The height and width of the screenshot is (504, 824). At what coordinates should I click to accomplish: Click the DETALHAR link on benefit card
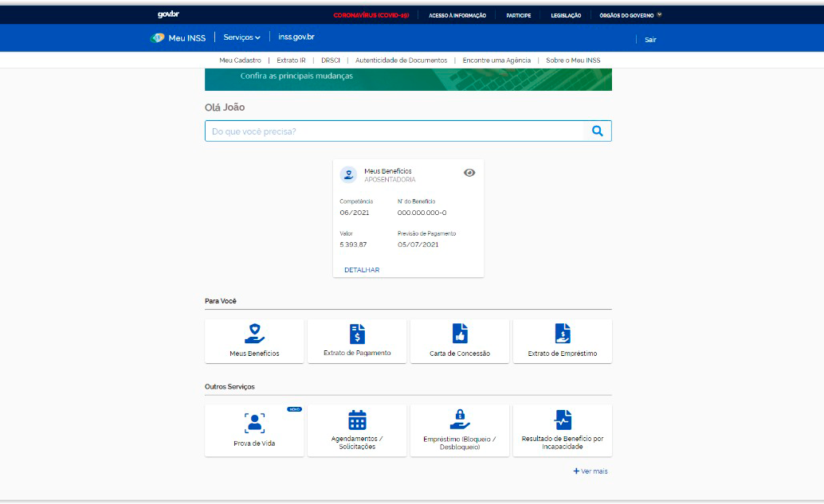[362, 270]
